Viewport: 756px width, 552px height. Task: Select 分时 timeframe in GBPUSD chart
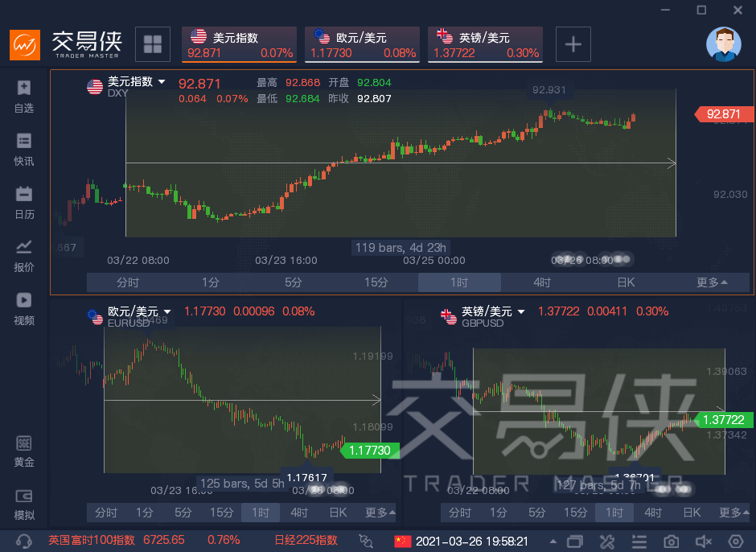[x=460, y=513]
